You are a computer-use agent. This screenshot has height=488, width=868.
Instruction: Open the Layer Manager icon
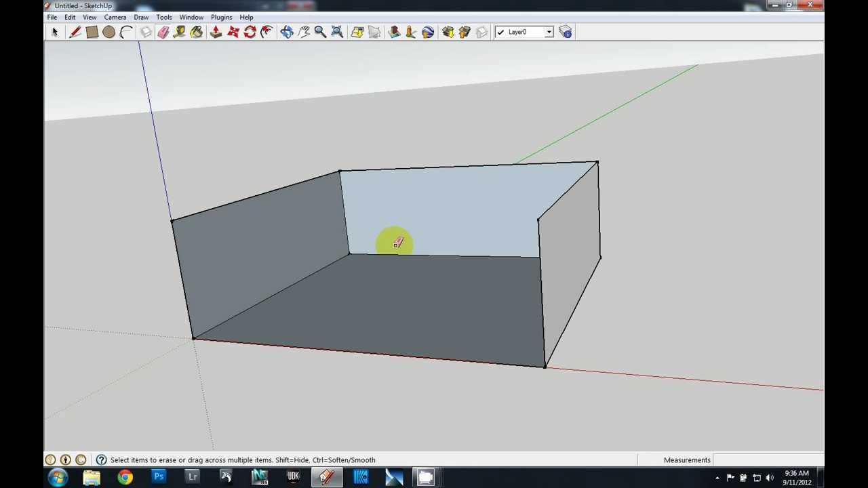[x=566, y=32]
